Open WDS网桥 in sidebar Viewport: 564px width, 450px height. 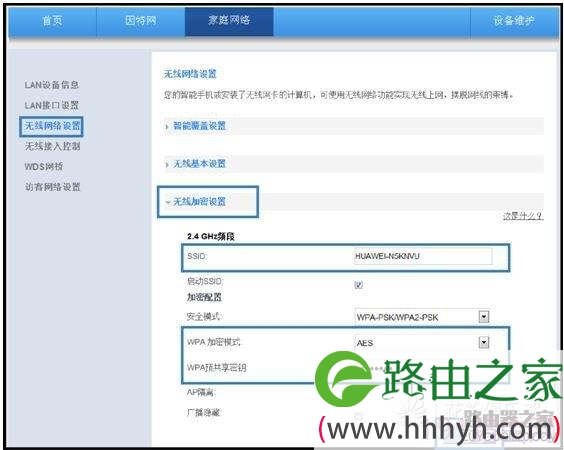pyautogui.click(x=44, y=167)
